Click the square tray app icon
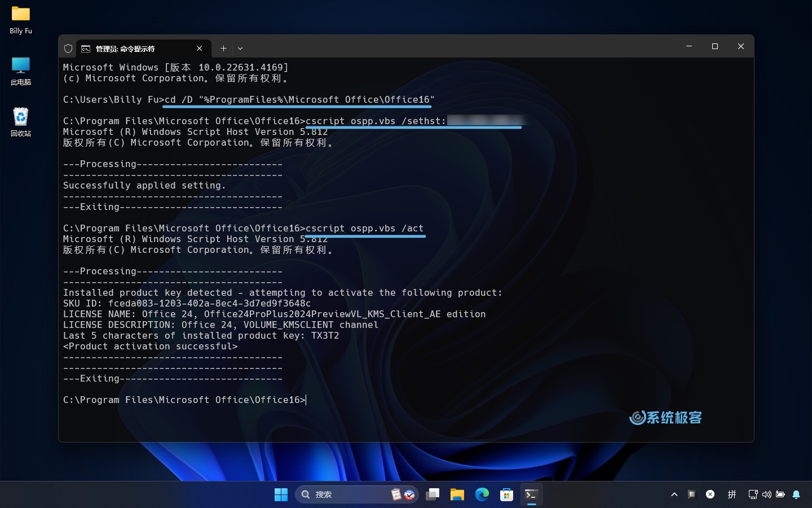 [x=692, y=494]
